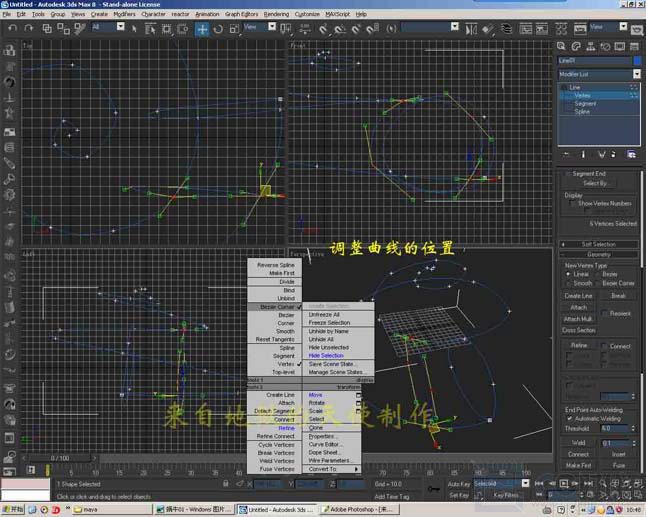Image resolution: width=646 pixels, height=517 pixels.
Task: Activate Select and Rotate tool
Action: [x=218, y=29]
